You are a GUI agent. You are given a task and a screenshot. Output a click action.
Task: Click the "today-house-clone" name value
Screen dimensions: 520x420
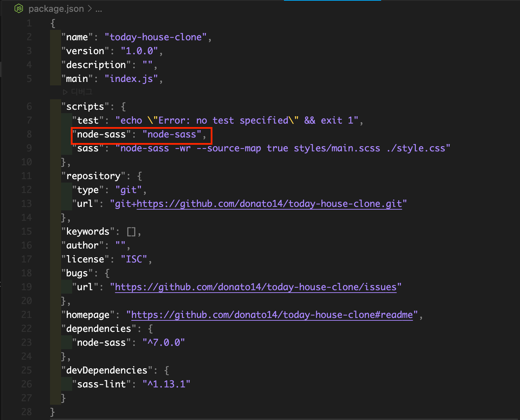[x=156, y=37]
